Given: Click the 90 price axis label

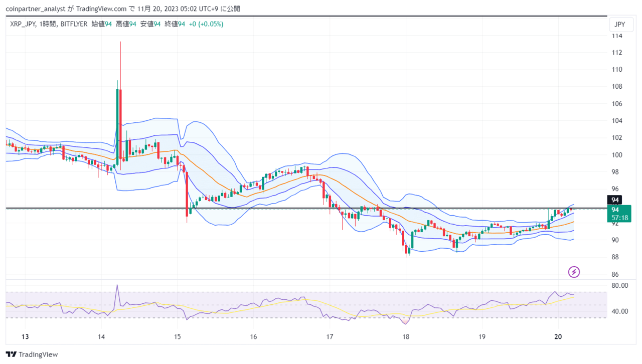Looking at the screenshot, I should coord(615,240).
